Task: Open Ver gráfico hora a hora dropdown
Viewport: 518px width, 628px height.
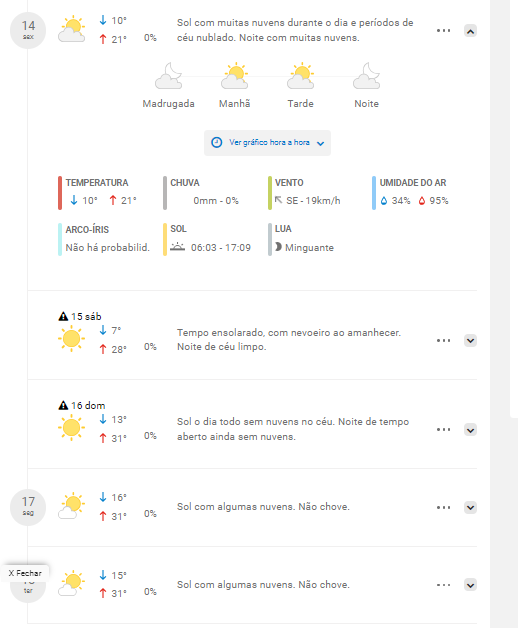Action: click(x=267, y=143)
